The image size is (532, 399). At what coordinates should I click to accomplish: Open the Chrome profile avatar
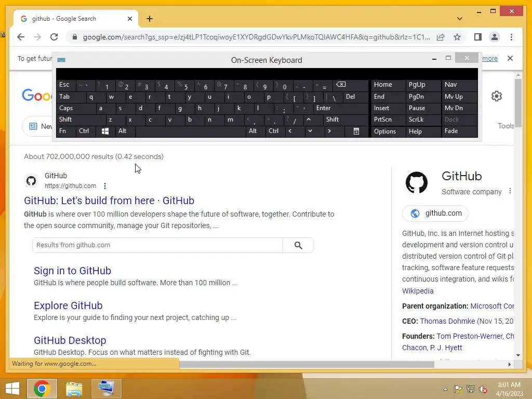495,37
